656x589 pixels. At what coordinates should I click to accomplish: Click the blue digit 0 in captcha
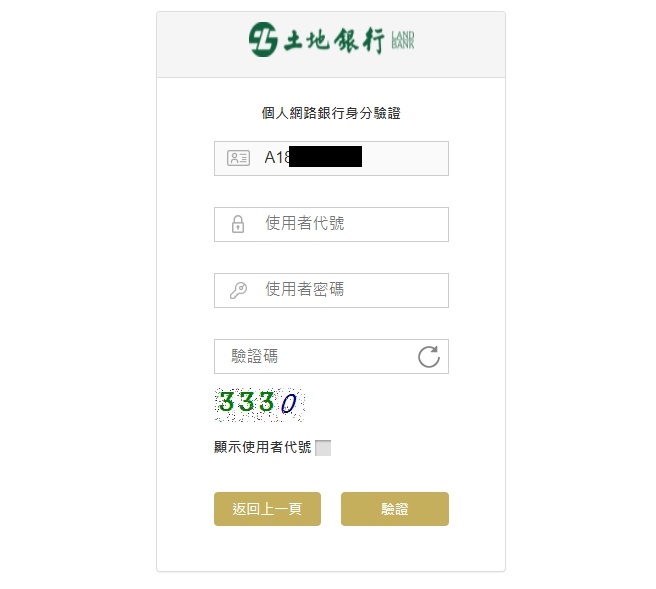click(x=289, y=403)
